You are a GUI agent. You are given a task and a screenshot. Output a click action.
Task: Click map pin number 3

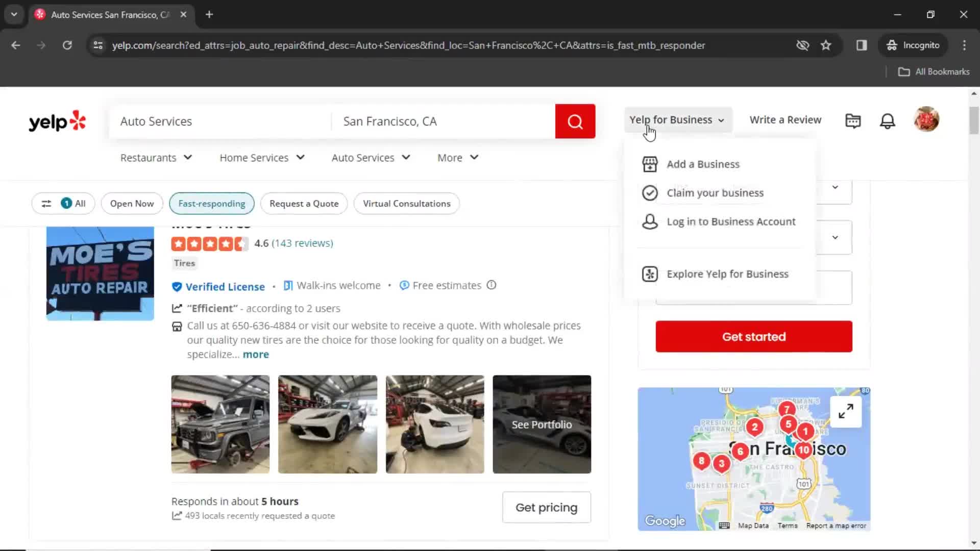[x=721, y=464]
